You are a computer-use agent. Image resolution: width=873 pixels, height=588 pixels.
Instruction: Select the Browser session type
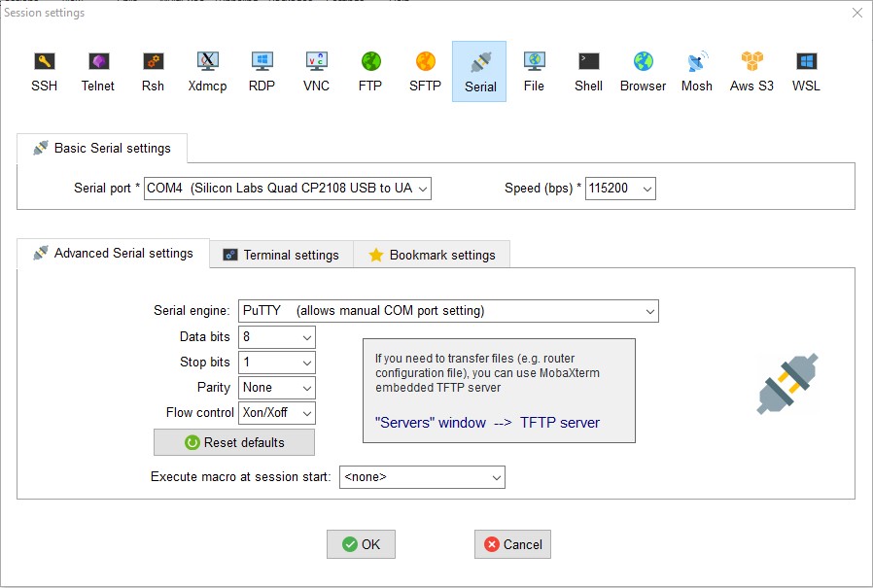point(643,68)
